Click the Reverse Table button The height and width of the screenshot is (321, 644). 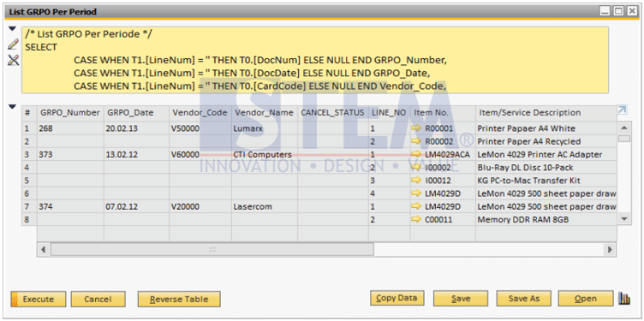[x=179, y=300]
